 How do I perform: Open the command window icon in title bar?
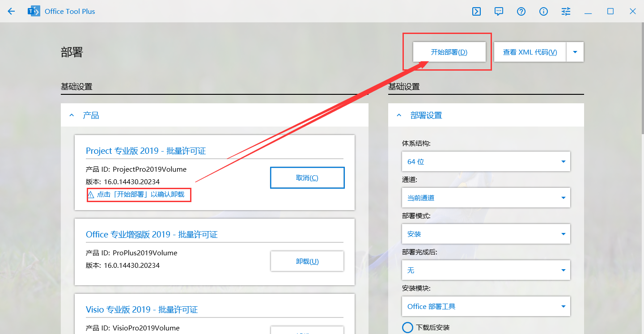pyautogui.click(x=476, y=12)
